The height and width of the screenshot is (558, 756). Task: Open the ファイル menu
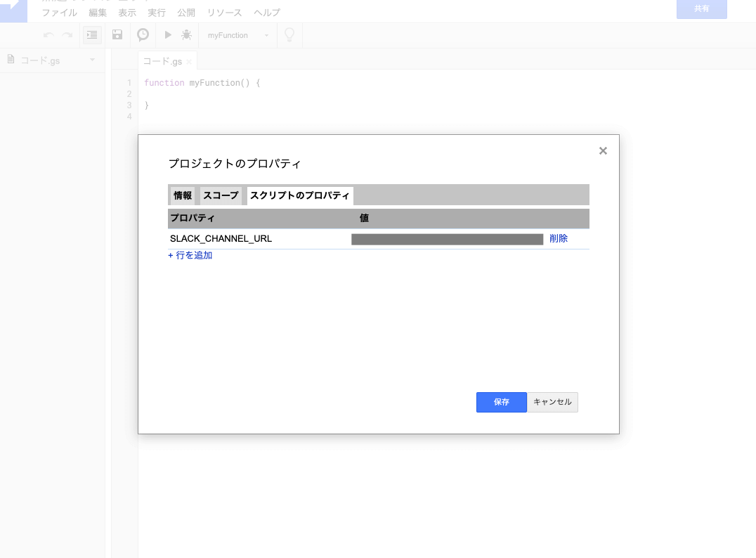59,13
